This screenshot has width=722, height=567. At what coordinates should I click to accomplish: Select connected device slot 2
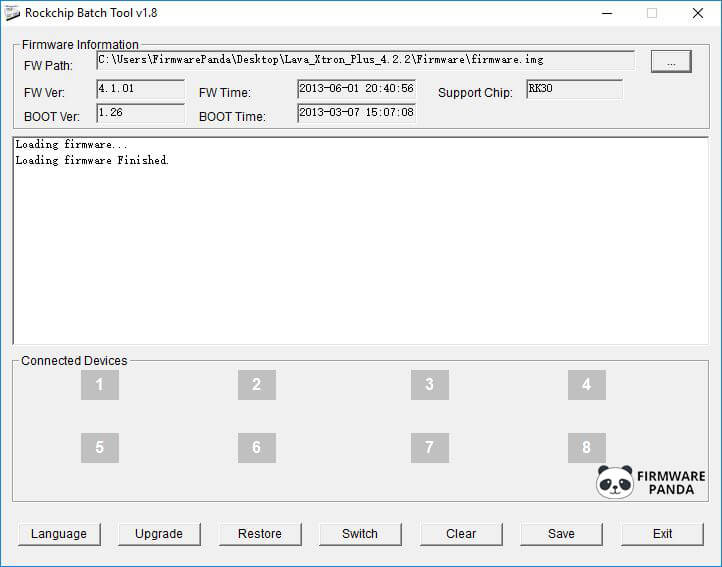257,385
